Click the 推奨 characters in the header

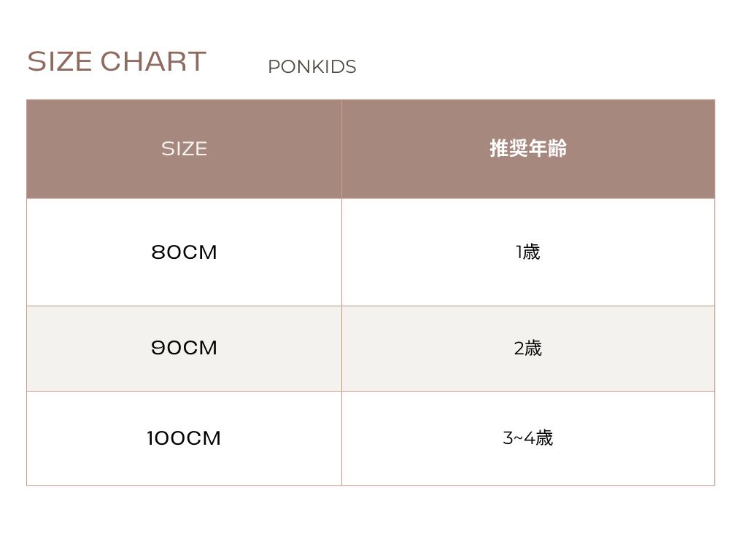pyautogui.click(x=508, y=149)
